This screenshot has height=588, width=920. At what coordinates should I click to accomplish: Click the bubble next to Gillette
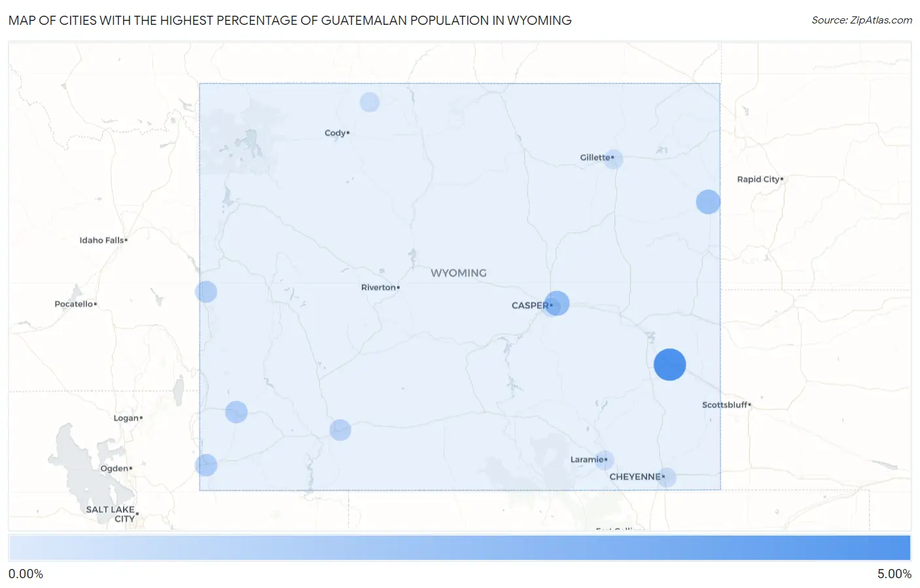point(613,159)
